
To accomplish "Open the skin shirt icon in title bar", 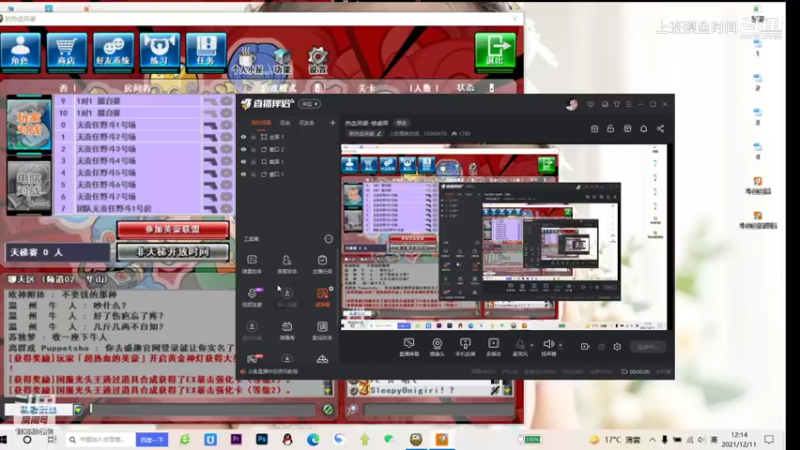I will (x=617, y=104).
